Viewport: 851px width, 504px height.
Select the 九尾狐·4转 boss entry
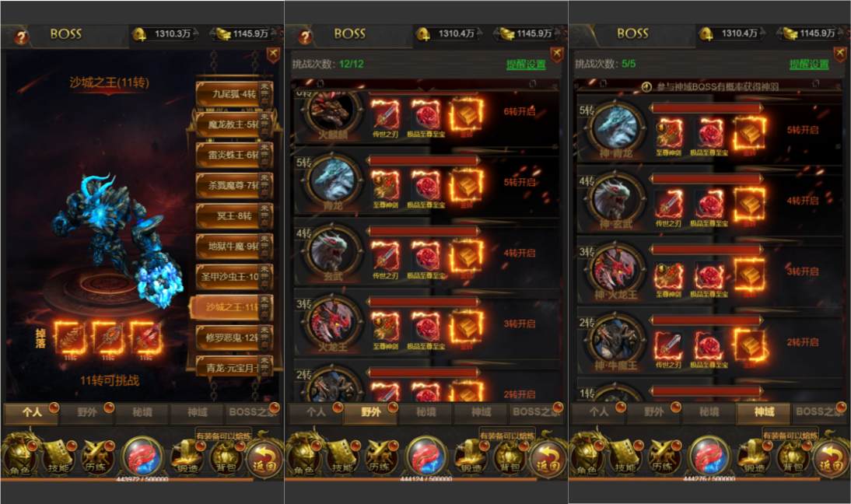click(234, 94)
